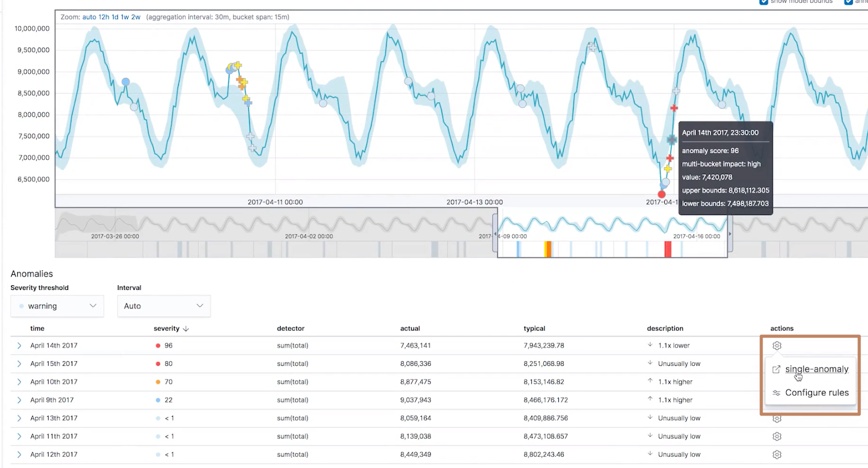Open actions gear for April 14th 2017 row
The image size is (868, 468).
click(x=777, y=346)
